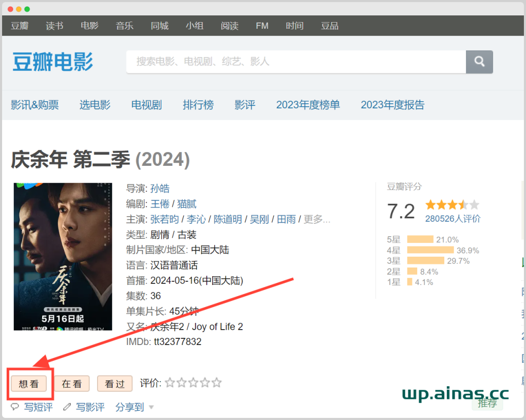This screenshot has width=526, height=420.
Task: Close window with red traffic light
Action: [x=10, y=9]
